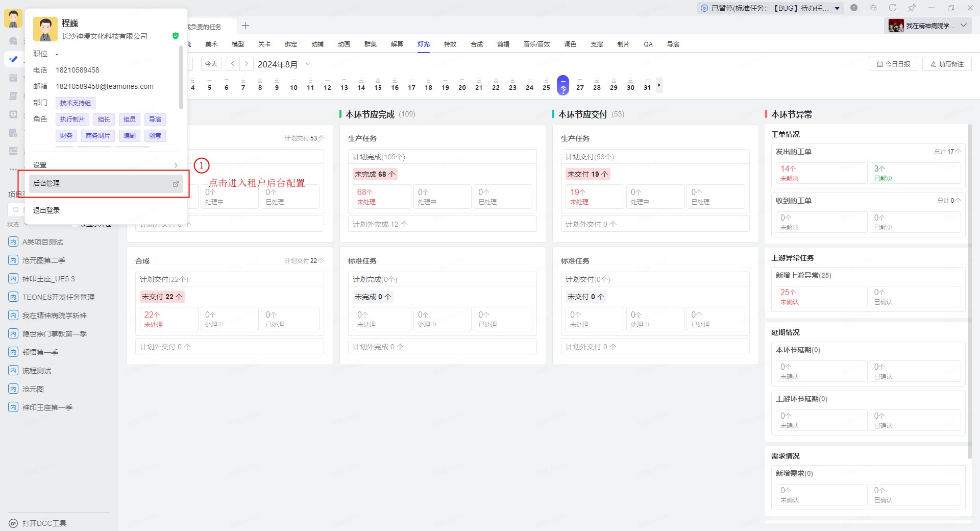Screen dimensions: 980x531
Task: Open the TEONES开发任务管理 project
Action: pos(58,297)
